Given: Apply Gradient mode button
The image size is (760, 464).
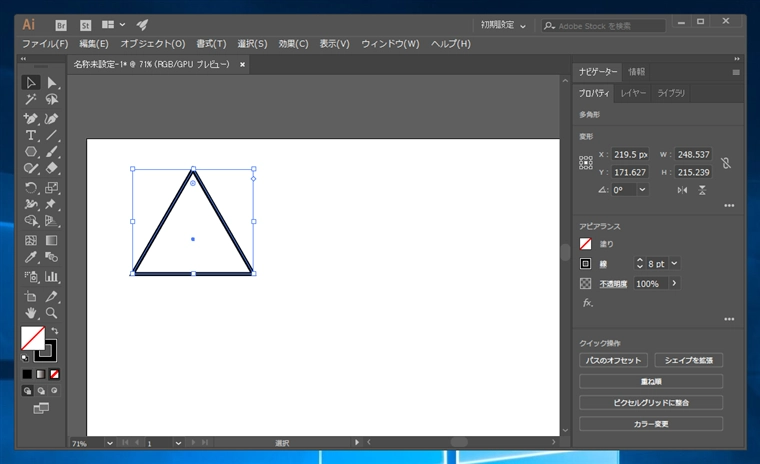Looking at the screenshot, I should point(41,374).
